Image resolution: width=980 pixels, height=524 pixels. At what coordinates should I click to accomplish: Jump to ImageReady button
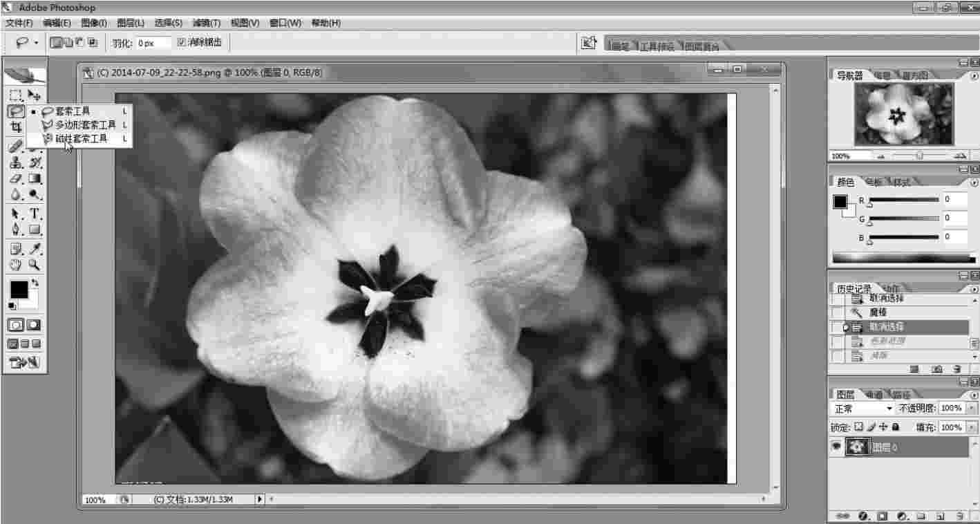coord(25,362)
